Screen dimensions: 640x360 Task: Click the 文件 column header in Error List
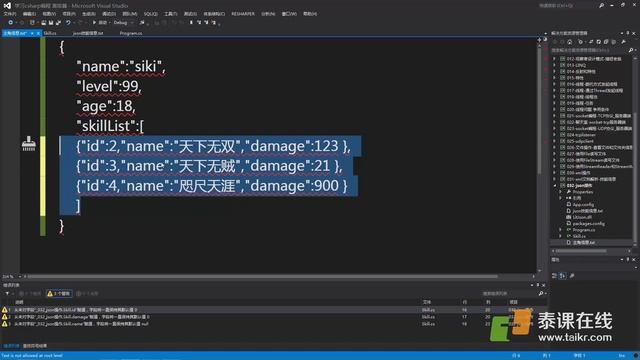(x=427, y=302)
